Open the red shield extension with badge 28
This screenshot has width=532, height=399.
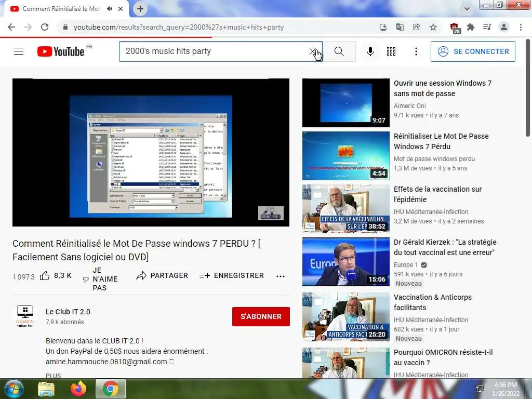tap(455, 28)
